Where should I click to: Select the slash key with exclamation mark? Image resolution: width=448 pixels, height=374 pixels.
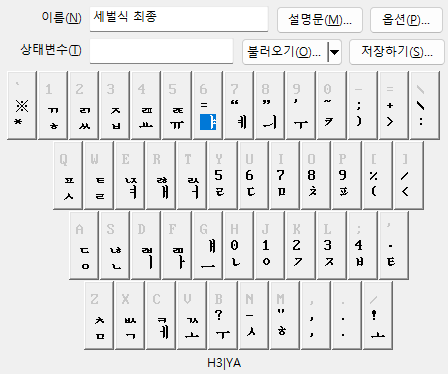pos(378,315)
